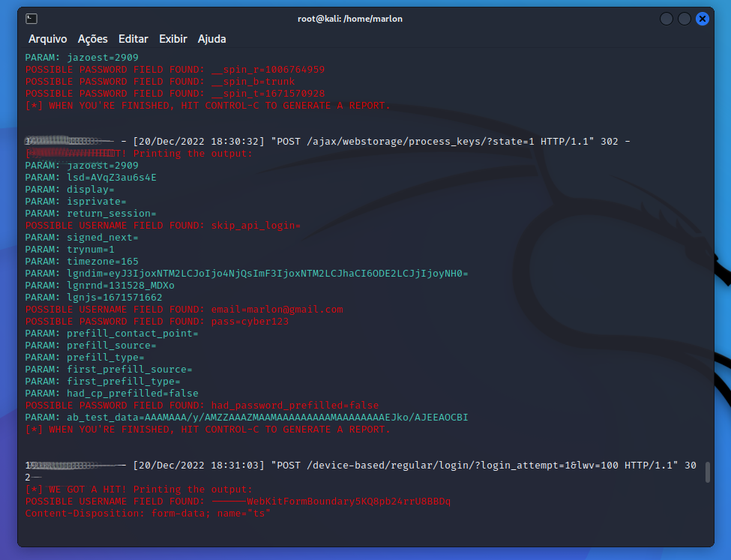Screen dimensions: 731x560
Task: Click the terminal vertical scrollbar handle
Action: 707,472
